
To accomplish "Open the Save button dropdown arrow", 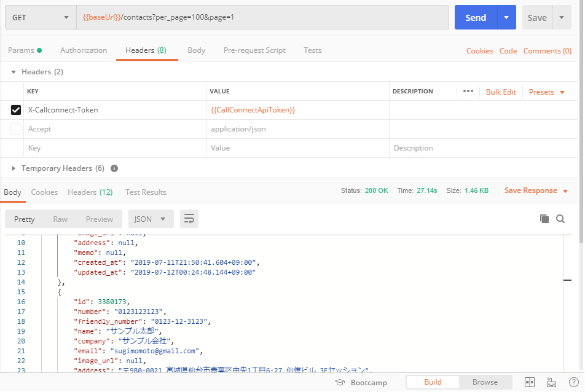I will (562, 18).
